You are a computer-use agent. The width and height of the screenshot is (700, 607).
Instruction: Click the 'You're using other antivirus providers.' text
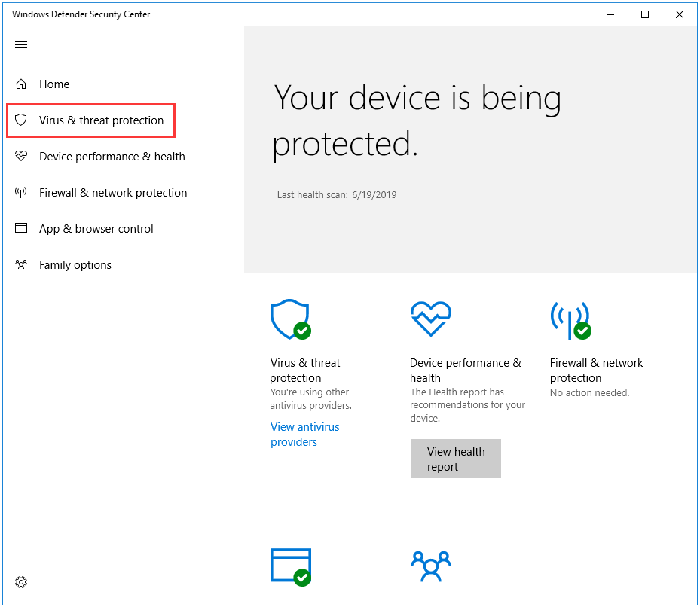pyautogui.click(x=310, y=398)
